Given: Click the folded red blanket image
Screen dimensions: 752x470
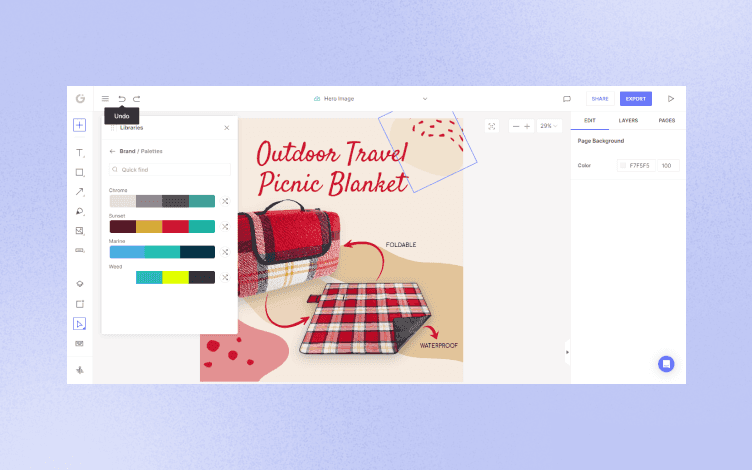Looking at the screenshot, I should click(288, 247).
